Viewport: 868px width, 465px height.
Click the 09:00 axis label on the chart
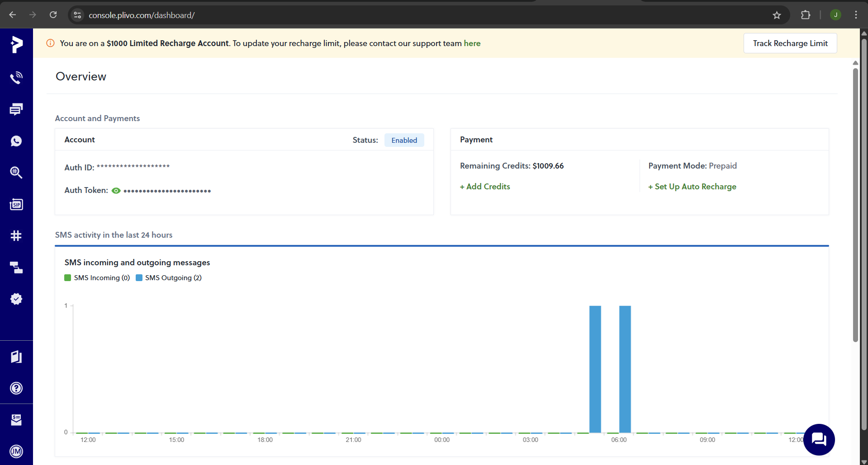(707, 440)
